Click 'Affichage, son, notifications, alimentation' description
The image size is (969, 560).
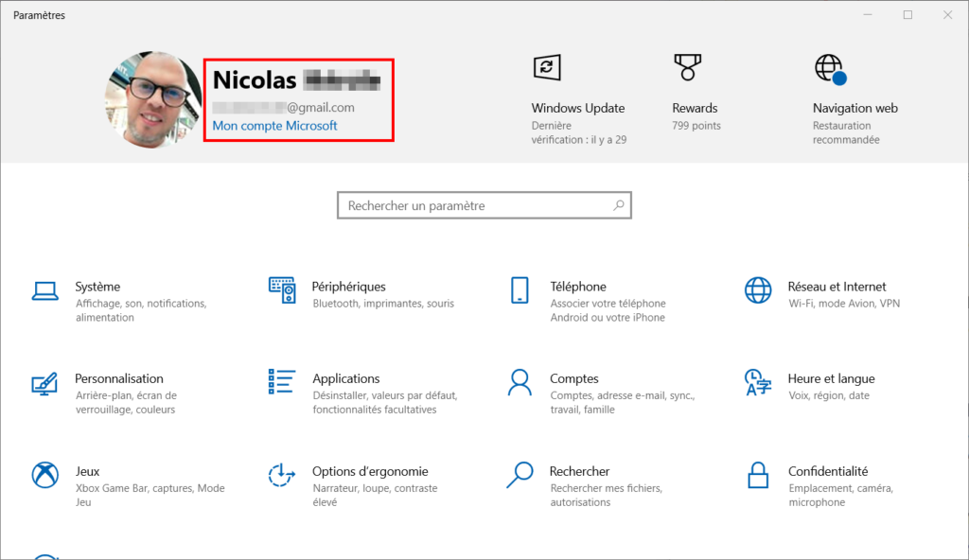coord(141,310)
